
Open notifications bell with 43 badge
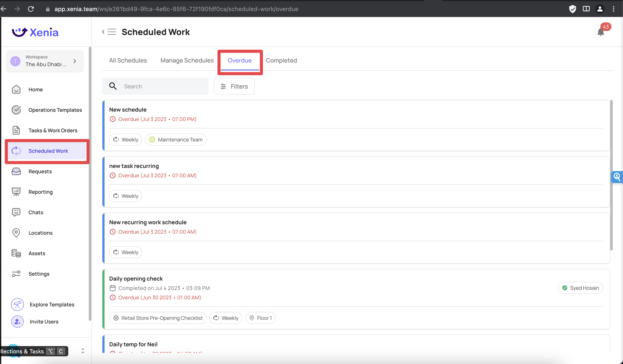[x=601, y=32]
